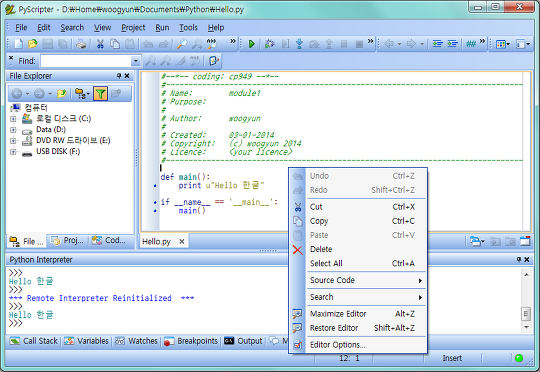Click the Step Into blue arrow icon
Viewport: 540px width, 372px height.
pyautogui.click(x=299, y=44)
